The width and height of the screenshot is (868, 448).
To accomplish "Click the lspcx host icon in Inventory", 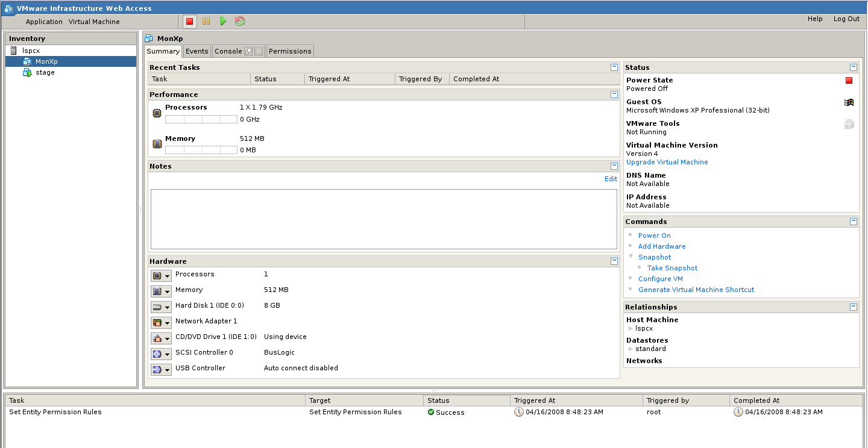I will 14,51.
